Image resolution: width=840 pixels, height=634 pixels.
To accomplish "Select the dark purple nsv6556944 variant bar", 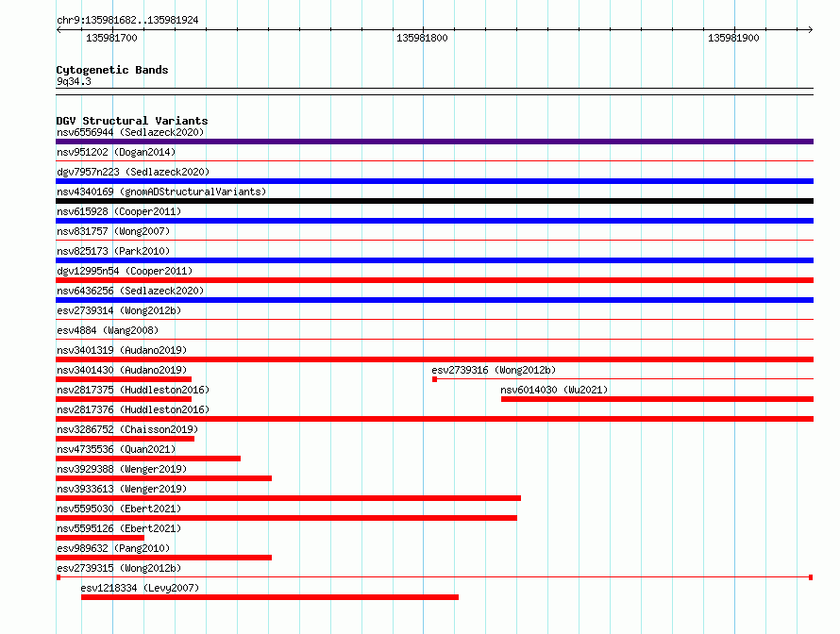I will coord(434,142).
